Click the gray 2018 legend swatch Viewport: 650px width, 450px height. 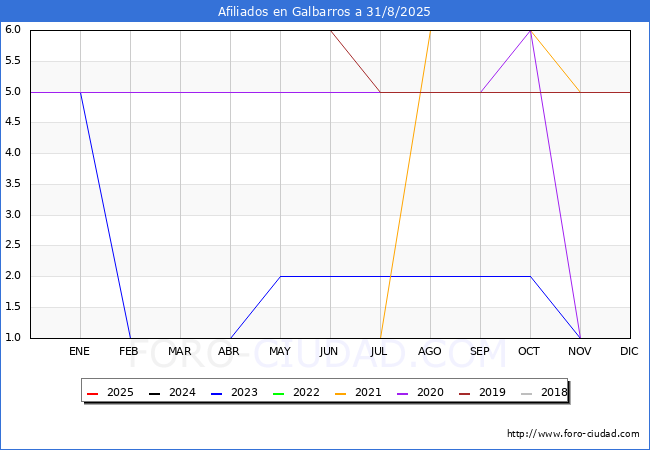pyautogui.click(x=526, y=393)
